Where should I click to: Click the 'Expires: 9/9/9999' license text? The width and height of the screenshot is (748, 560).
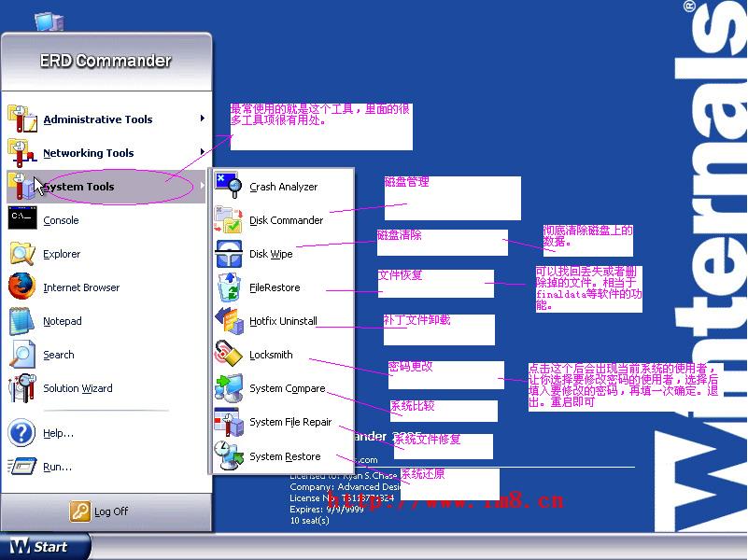[326, 509]
